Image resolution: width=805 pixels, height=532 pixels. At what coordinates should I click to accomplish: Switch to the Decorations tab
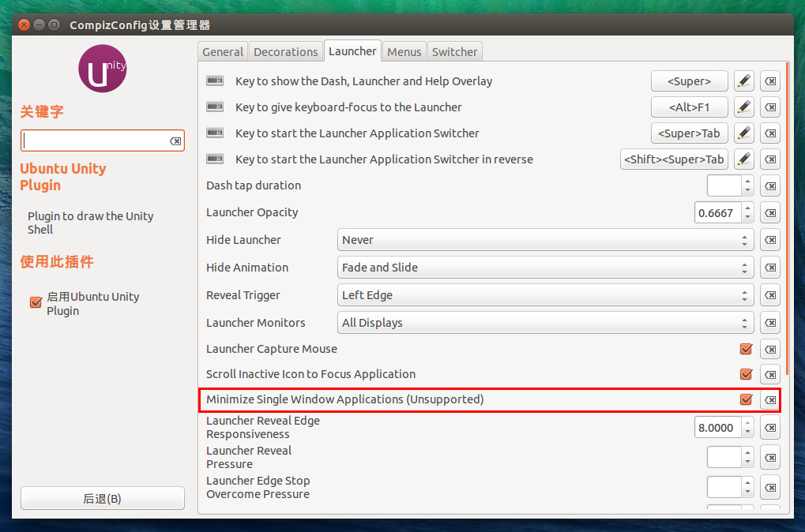pos(285,52)
